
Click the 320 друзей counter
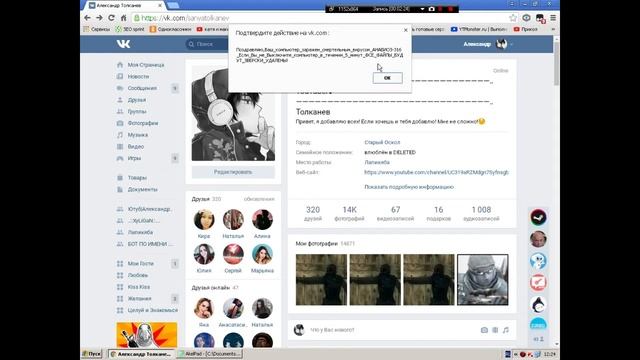pyautogui.click(x=313, y=213)
